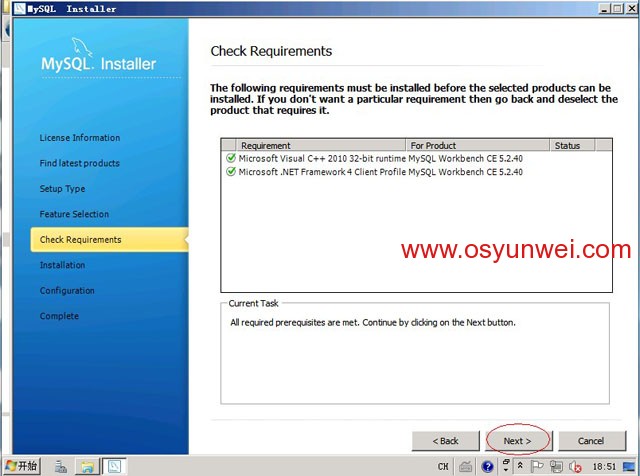The height and width of the screenshot is (476, 640).
Task: Select the Check Requirements sidebar step
Action: [81, 240]
